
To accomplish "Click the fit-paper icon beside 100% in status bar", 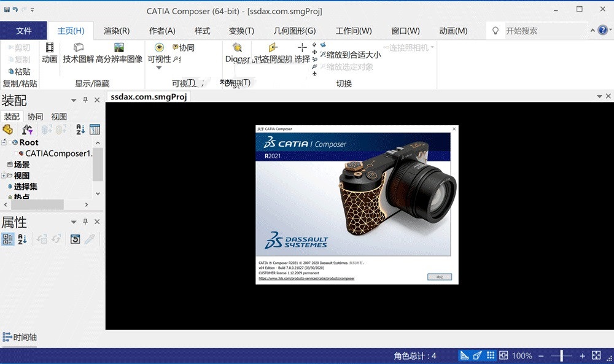I will click(503, 355).
